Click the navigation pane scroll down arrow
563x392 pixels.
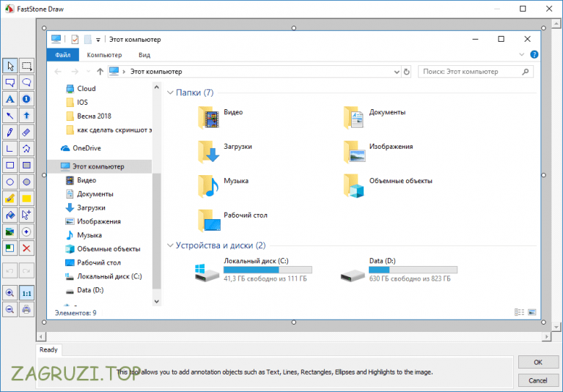point(157,301)
